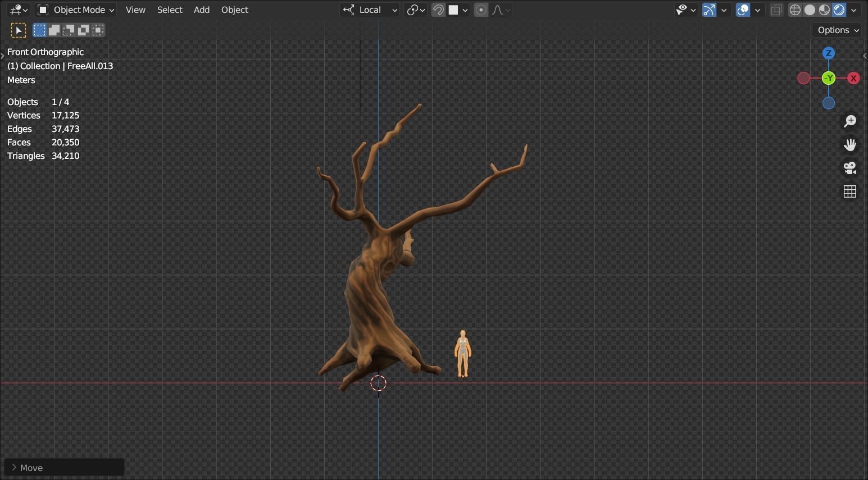The width and height of the screenshot is (868, 480).
Task: Switch to wireframe shading
Action: click(x=795, y=10)
